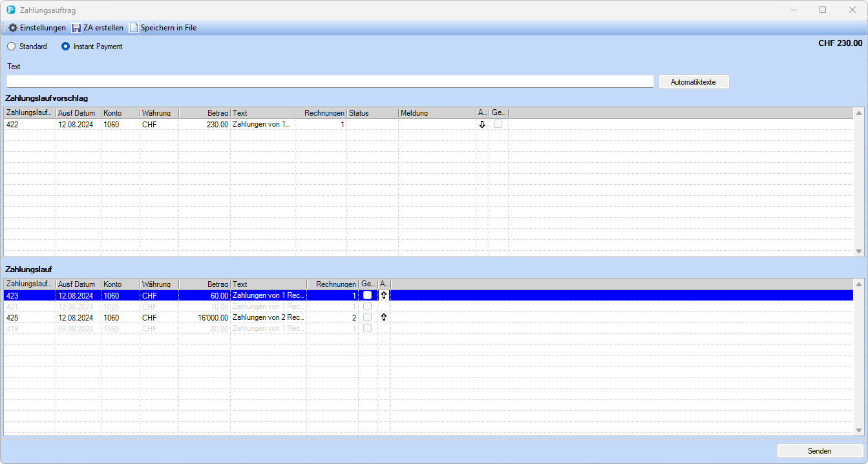Click the Zahlungsauftrag app icon in title bar
The height and width of the screenshot is (464, 868).
click(11, 10)
